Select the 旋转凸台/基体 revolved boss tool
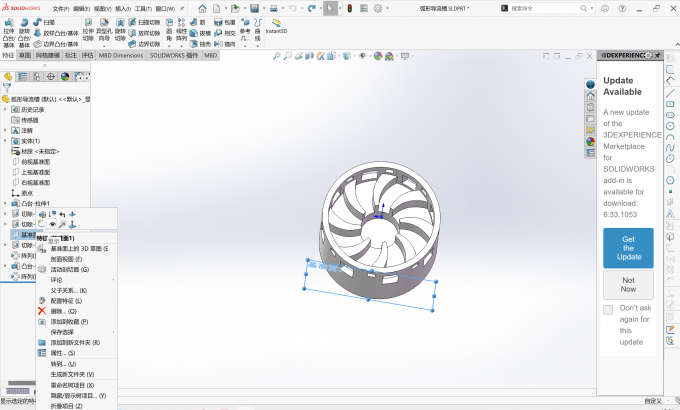The width and height of the screenshot is (680, 410). (24, 33)
